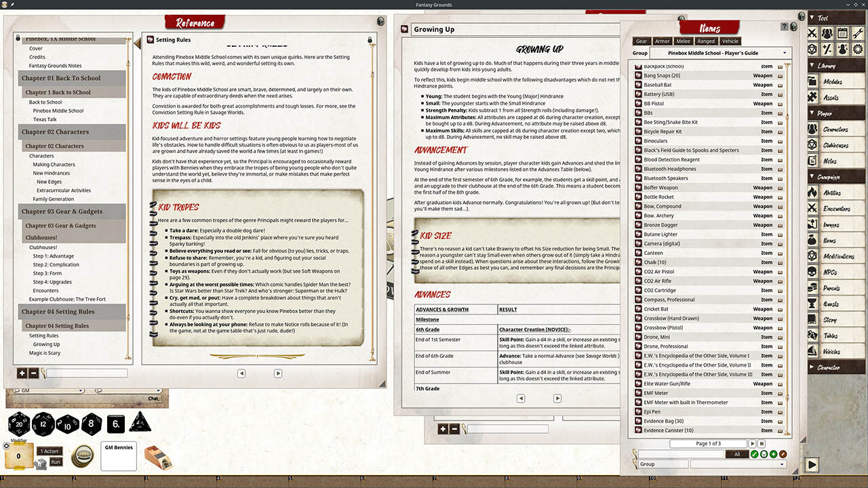Toggle the green edit list button

(755, 454)
